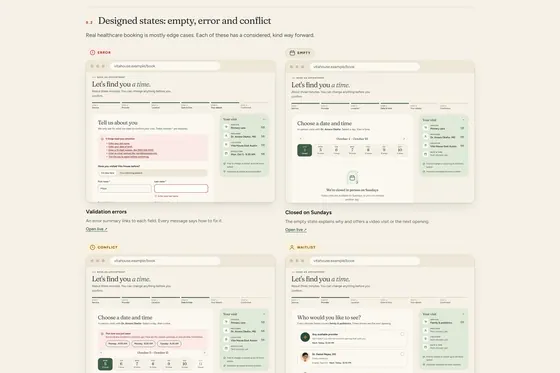
Task: Collapse 'Your visit' panel in Waitlist preview
Action: coord(463,314)
